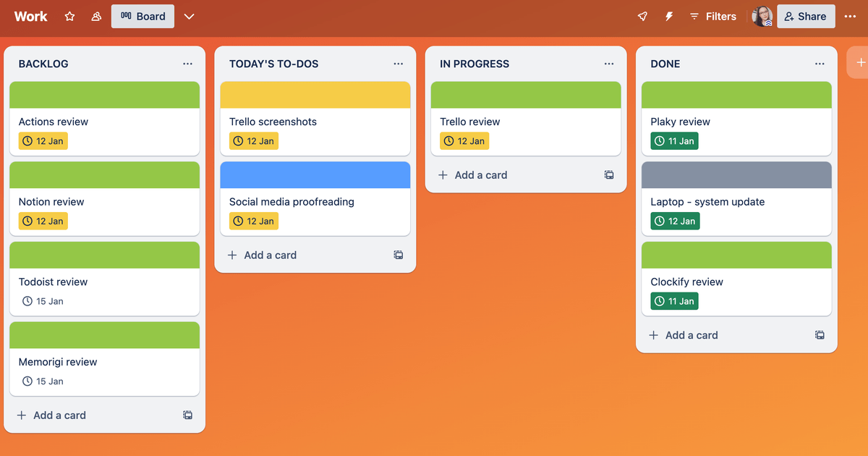Screen dimensions: 868x456
Task: Open the lightning bolt Automation icon
Action: click(x=669, y=17)
